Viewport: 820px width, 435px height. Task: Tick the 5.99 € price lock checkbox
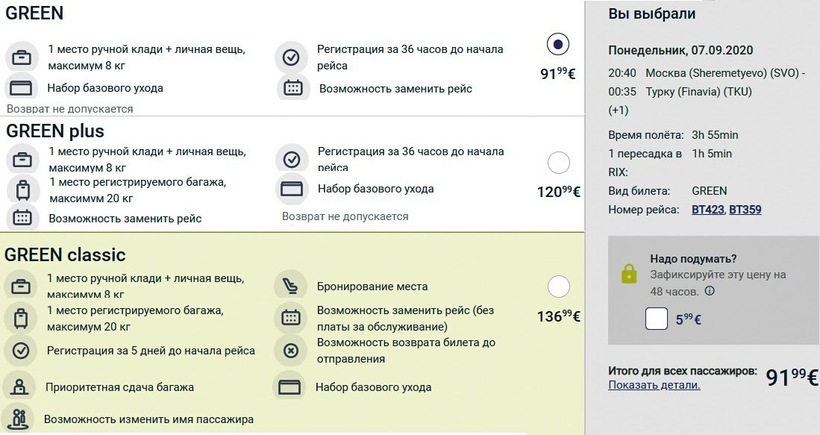(657, 319)
